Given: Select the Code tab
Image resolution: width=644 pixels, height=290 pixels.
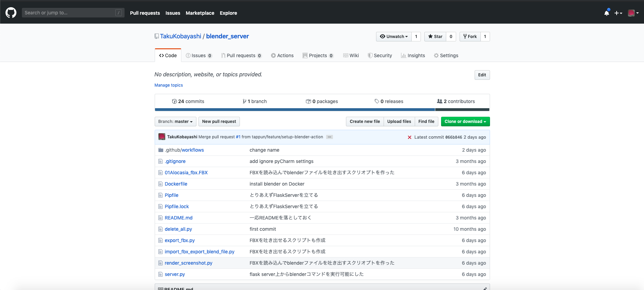Looking at the screenshot, I should click(168, 55).
